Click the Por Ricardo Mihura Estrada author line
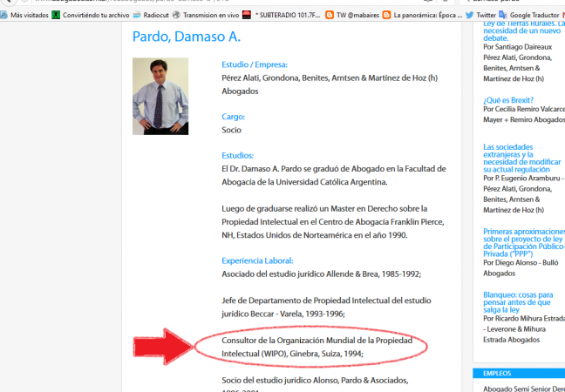The width and height of the screenshot is (565, 392). (524, 319)
